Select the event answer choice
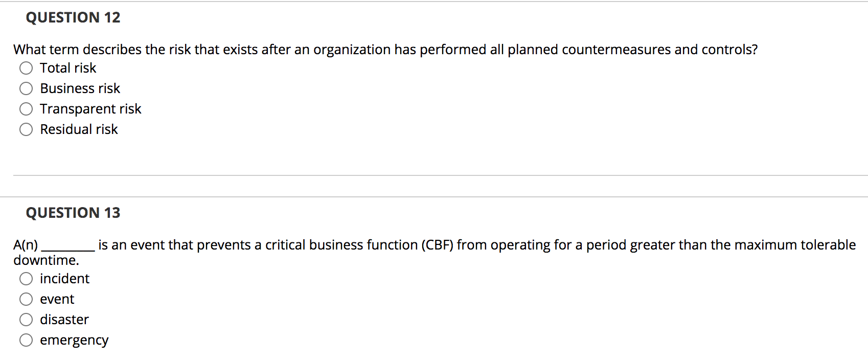This screenshot has width=868, height=361. click(26, 299)
